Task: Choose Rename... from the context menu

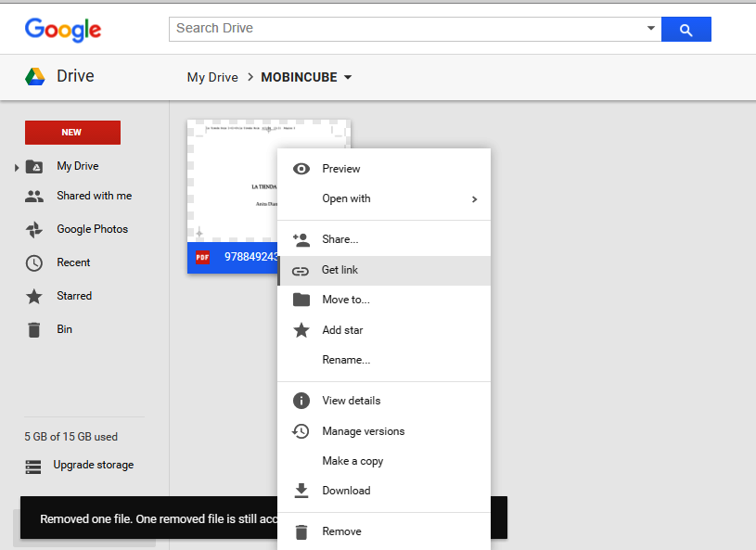Action: [384, 360]
